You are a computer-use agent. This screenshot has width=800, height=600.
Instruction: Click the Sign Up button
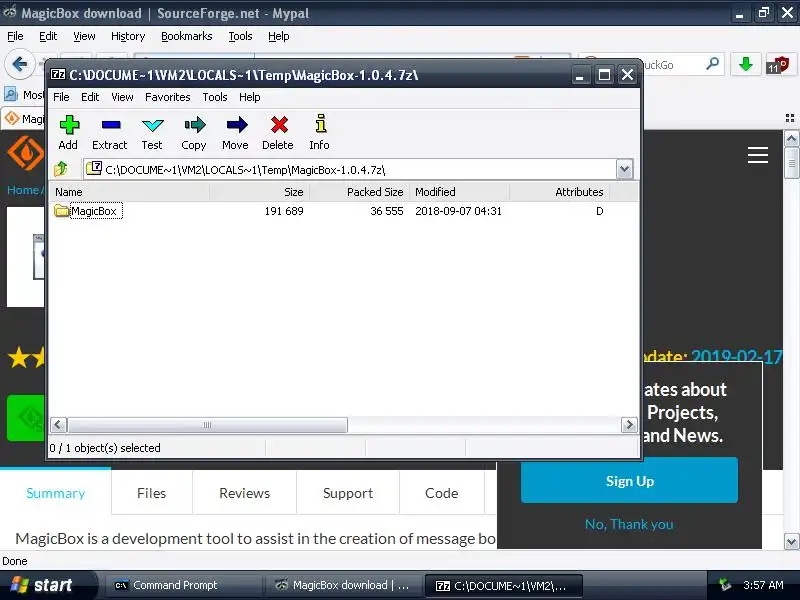coord(629,481)
